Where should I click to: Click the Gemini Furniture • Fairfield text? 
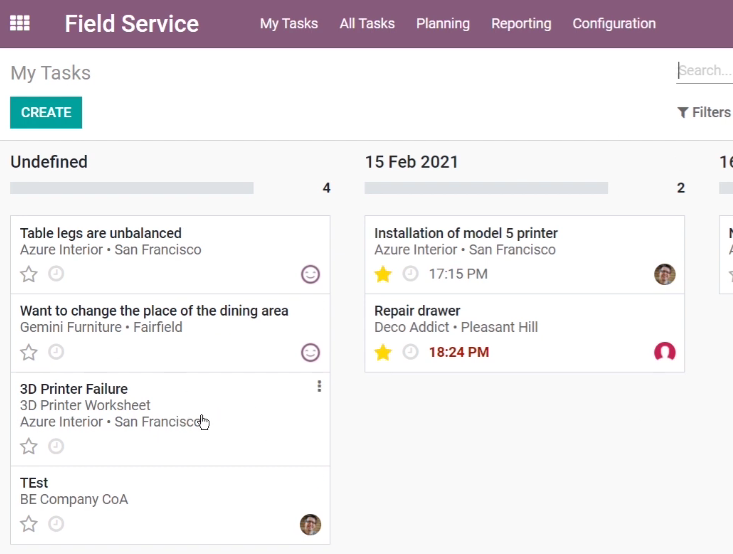click(x=101, y=327)
